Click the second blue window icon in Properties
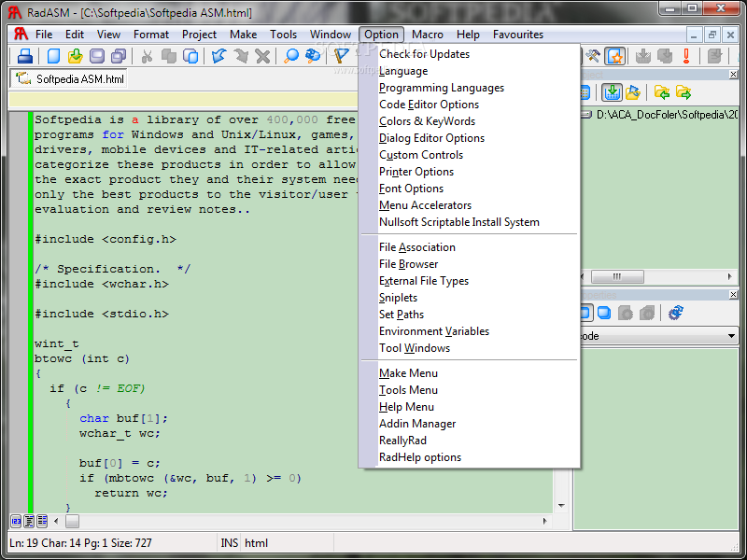Screen dimensions: 747x560 pos(604,313)
